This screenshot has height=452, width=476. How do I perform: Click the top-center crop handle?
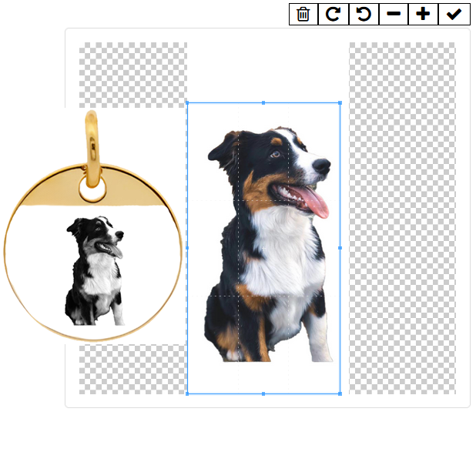pyautogui.click(x=263, y=102)
